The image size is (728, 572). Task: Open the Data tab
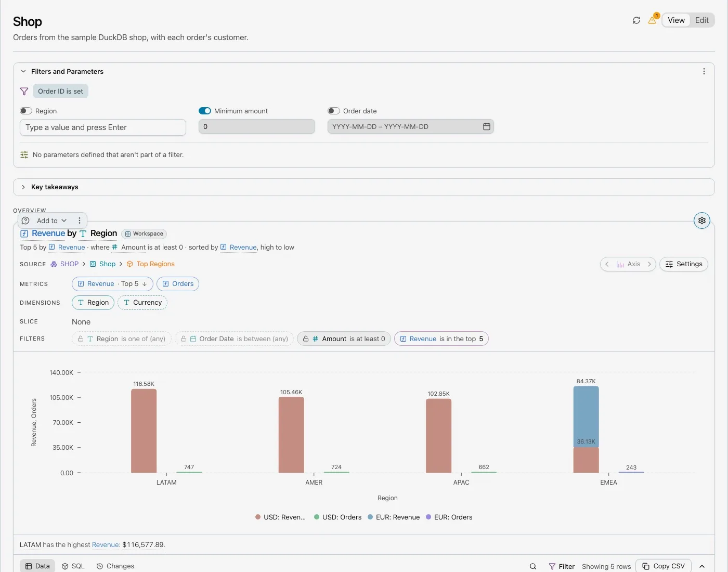click(37, 566)
